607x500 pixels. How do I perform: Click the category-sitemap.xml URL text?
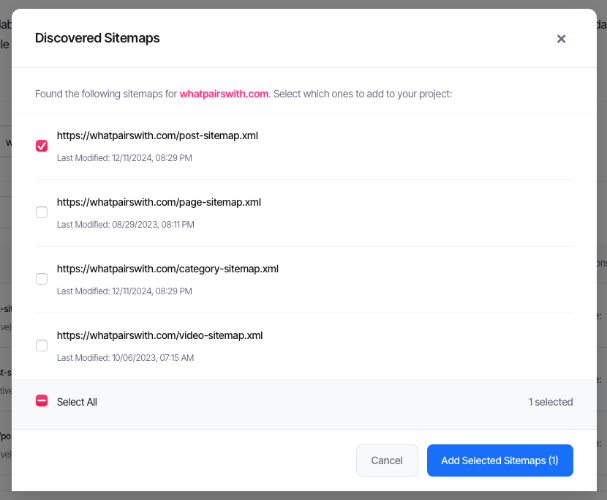pyautogui.click(x=167, y=268)
